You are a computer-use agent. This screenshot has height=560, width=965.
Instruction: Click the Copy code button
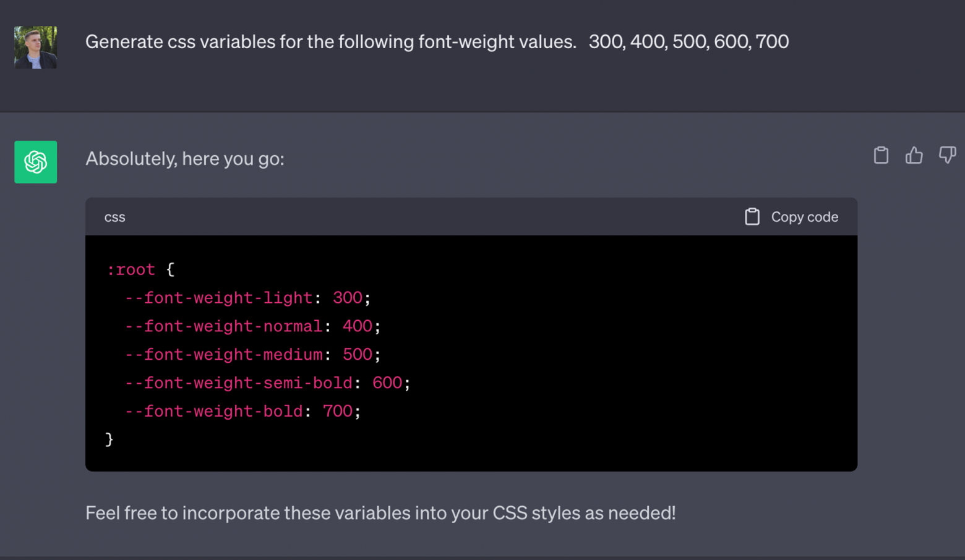pos(791,217)
